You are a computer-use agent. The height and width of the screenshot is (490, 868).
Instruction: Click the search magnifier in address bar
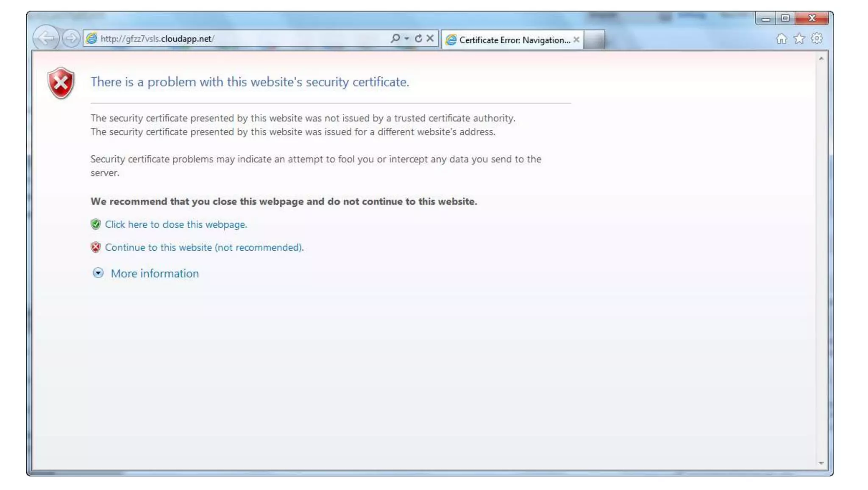[x=395, y=39]
